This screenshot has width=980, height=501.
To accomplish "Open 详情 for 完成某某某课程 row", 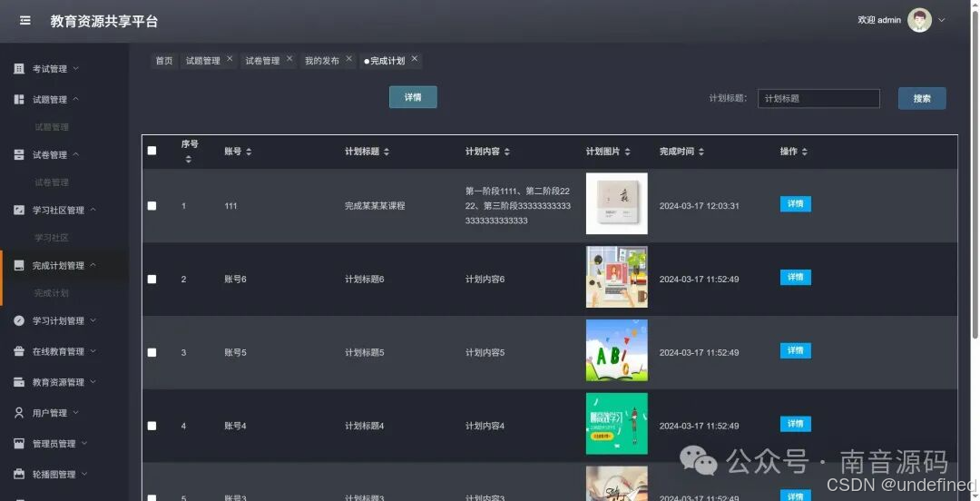I will pyautogui.click(x=796, y=204).
